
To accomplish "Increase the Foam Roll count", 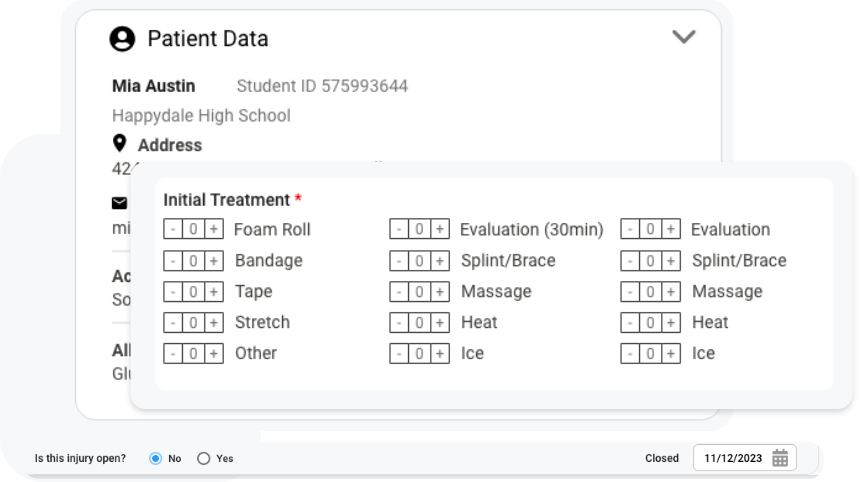I will 214,229.
